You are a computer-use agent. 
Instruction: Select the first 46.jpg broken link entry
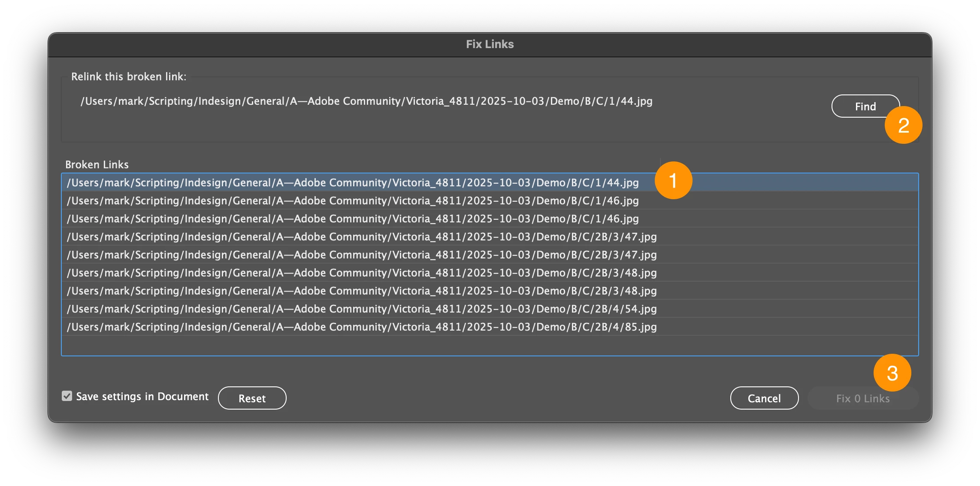pos(352,200)
